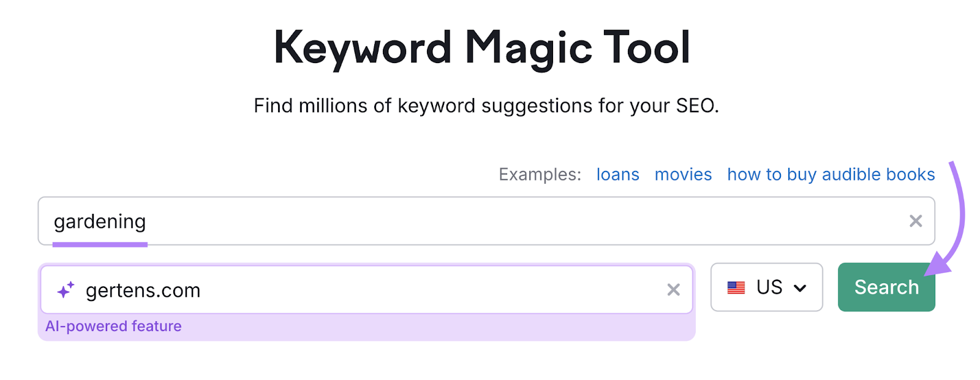980x380 pixels.
Task: Click the AI-powered feature label
Action: 114,325
